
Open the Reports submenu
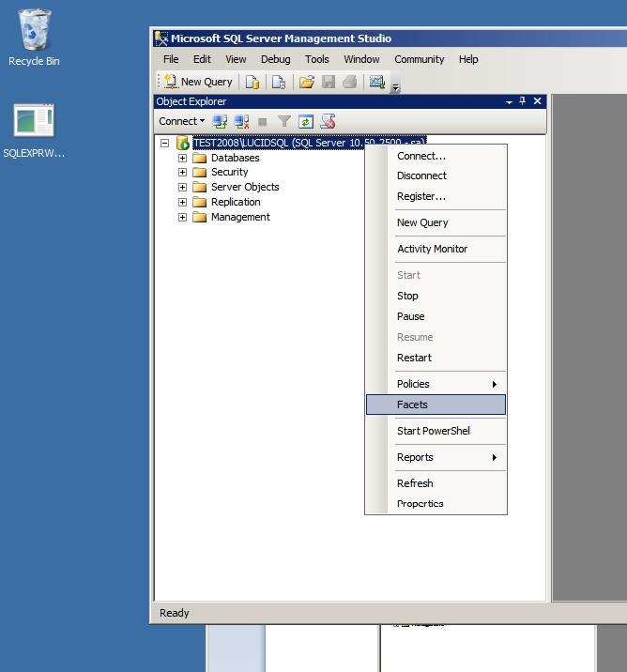click(x=436, y=457)
